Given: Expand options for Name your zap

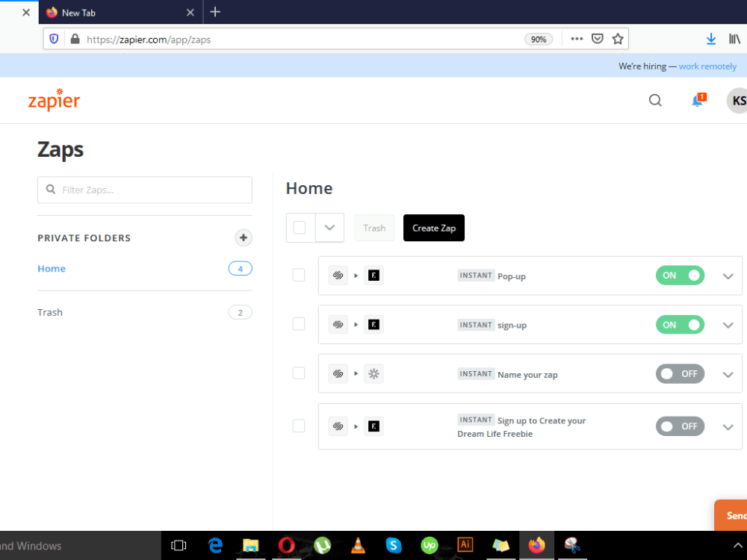Looking at the screenshot, I should (x=728, y=375).
